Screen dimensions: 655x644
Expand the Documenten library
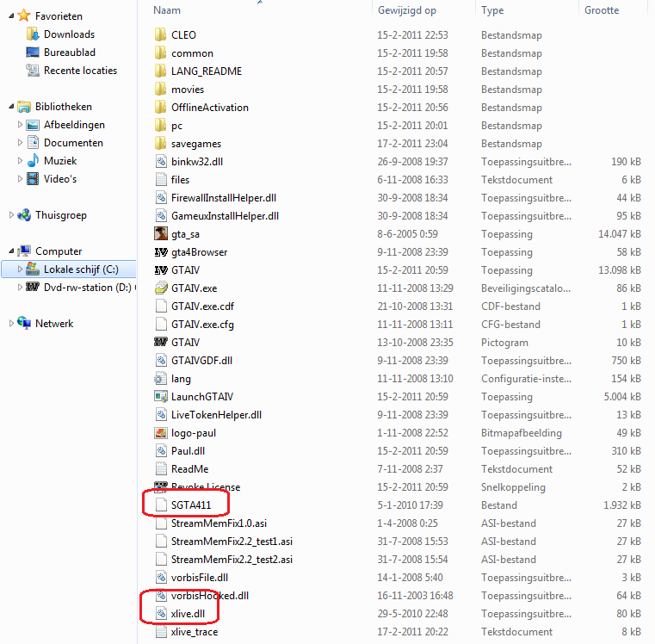(20, 143)
